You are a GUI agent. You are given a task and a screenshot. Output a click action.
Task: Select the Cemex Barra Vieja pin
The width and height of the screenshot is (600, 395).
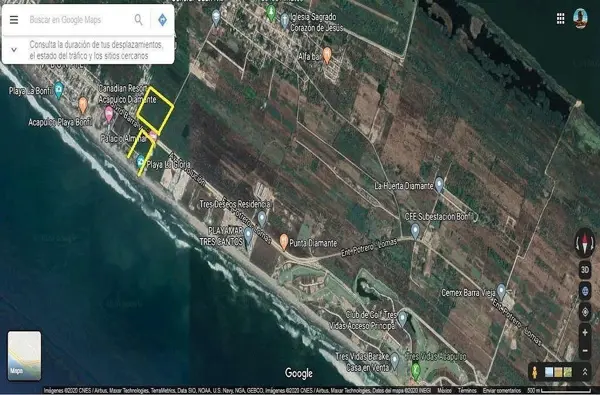501,291
